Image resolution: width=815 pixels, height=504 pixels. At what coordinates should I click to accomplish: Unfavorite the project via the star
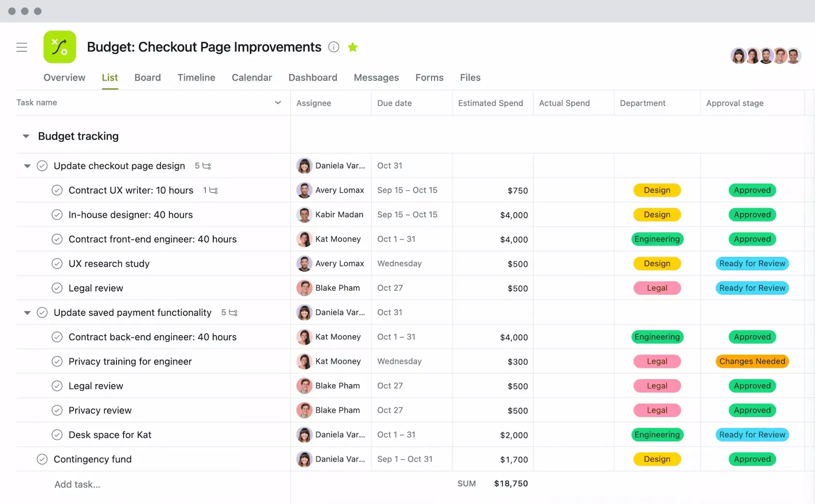[353, 47]
